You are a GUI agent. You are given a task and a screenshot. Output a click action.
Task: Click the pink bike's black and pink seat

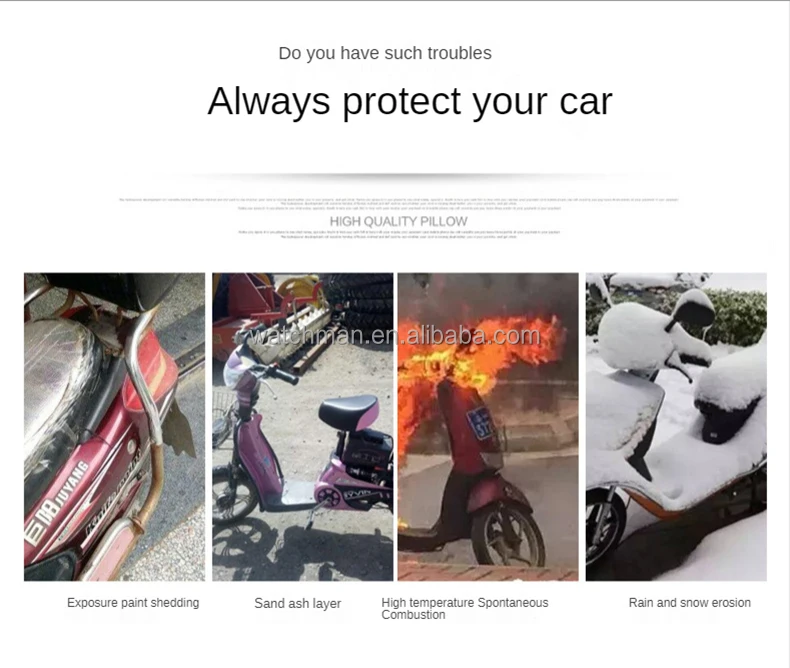(349, 413)
